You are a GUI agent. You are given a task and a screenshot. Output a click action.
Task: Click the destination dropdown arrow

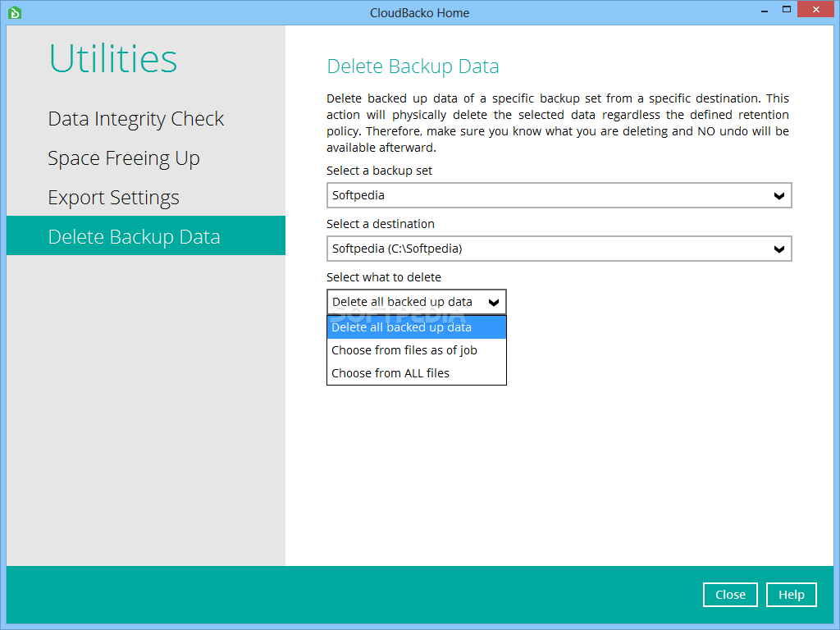[x=779, y=249]
